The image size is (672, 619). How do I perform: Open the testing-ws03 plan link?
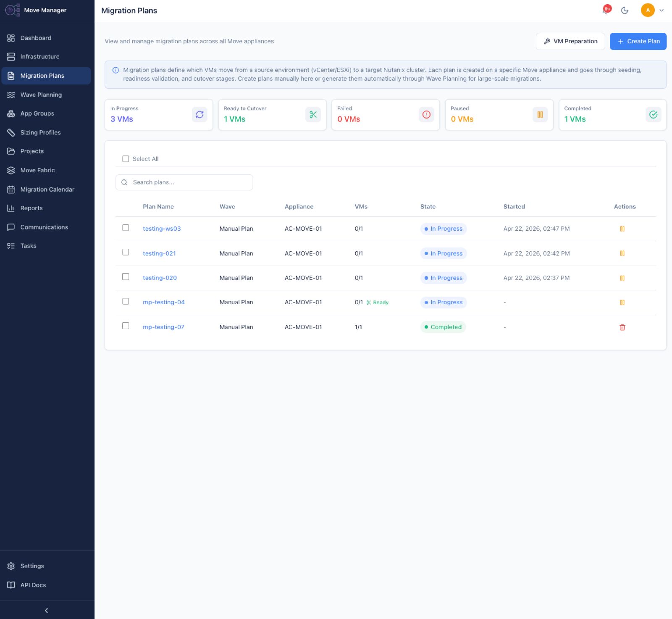(162, 229)
